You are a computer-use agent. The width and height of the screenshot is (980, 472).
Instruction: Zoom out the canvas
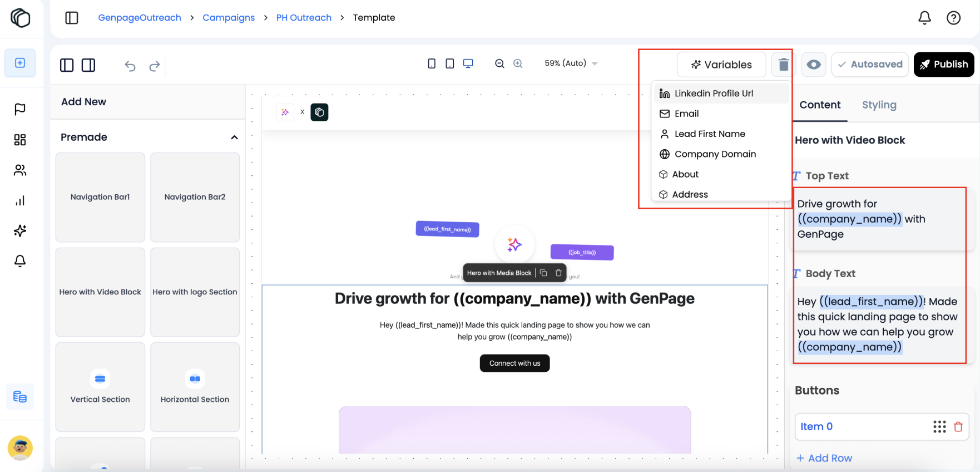[x=499, y=63]
